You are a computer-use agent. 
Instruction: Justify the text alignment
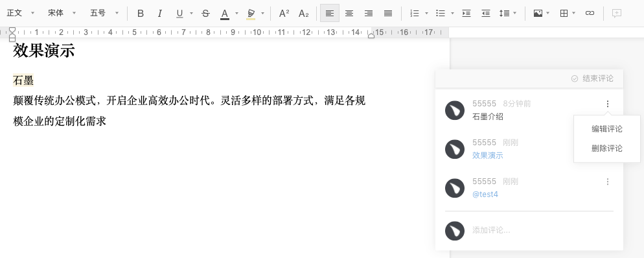click(x=388, y=13)
